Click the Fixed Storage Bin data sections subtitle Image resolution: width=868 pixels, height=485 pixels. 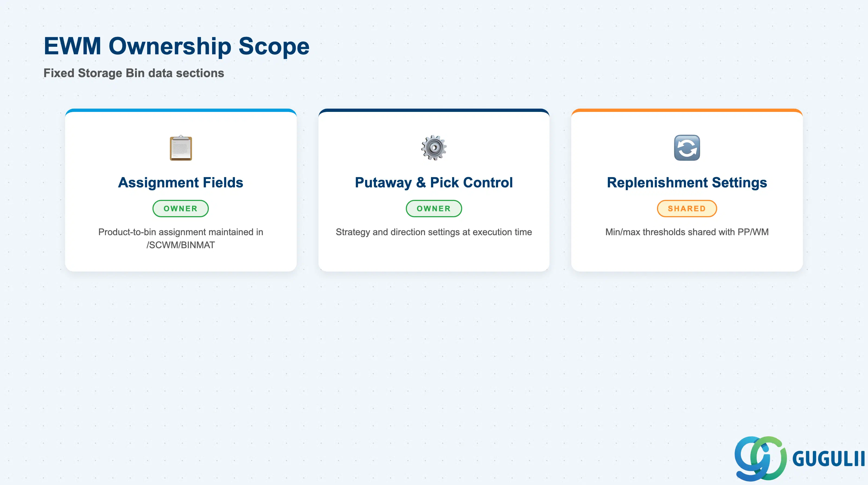tap(134, 73)
